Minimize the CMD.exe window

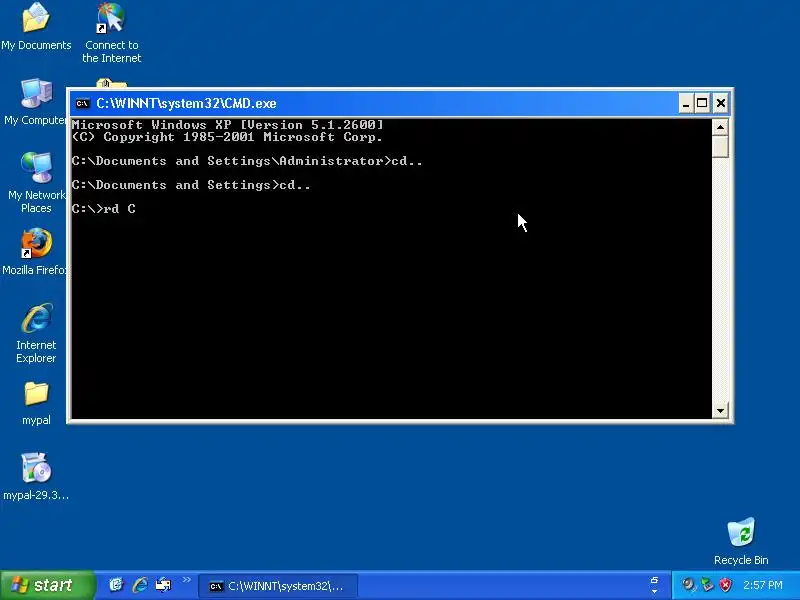pyautogui.click(x=686, y=104)
